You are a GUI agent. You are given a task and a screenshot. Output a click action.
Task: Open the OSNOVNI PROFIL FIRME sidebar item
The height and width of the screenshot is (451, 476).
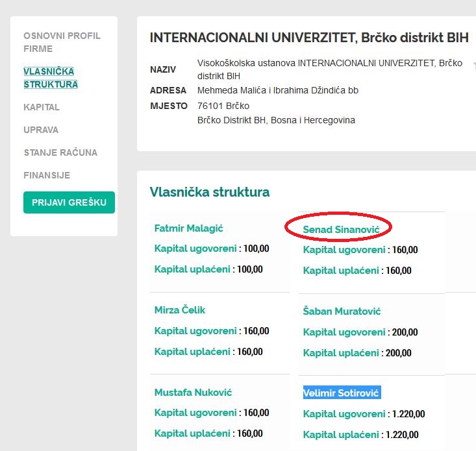(x=62, y=42)
